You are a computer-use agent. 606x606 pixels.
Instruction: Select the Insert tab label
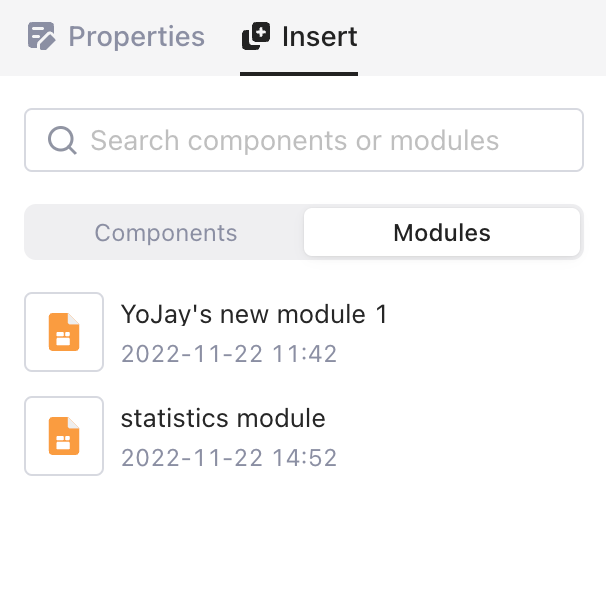pos(319,38)
